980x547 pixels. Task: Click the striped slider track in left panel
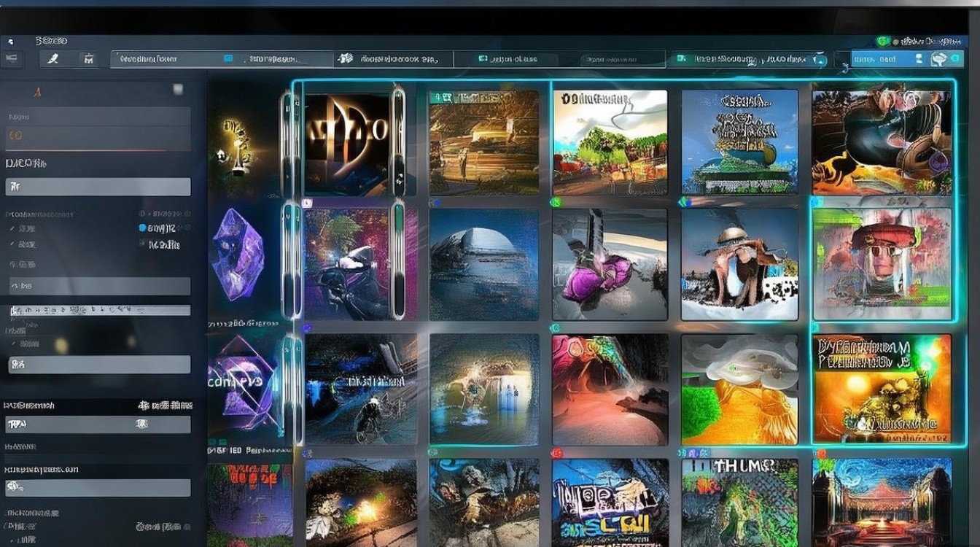pos(98,310)
